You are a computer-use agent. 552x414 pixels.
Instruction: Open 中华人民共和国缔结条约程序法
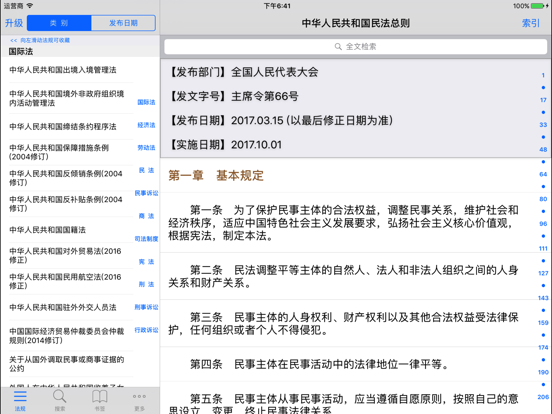click(70, 127)
